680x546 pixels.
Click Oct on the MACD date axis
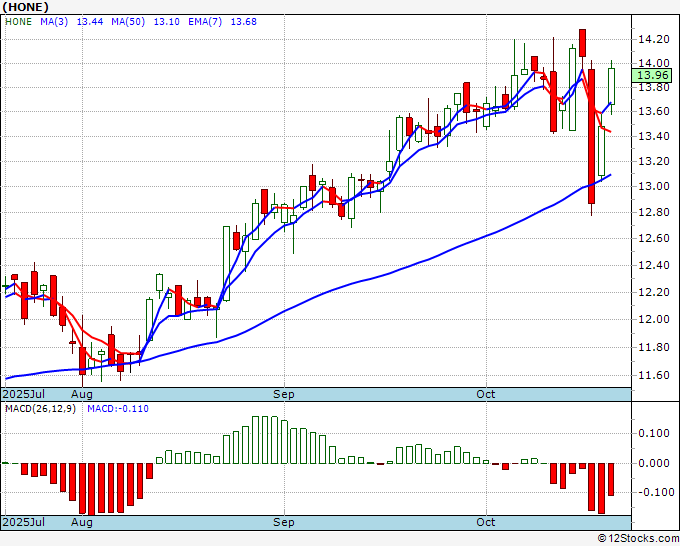[x=486, y=522]
